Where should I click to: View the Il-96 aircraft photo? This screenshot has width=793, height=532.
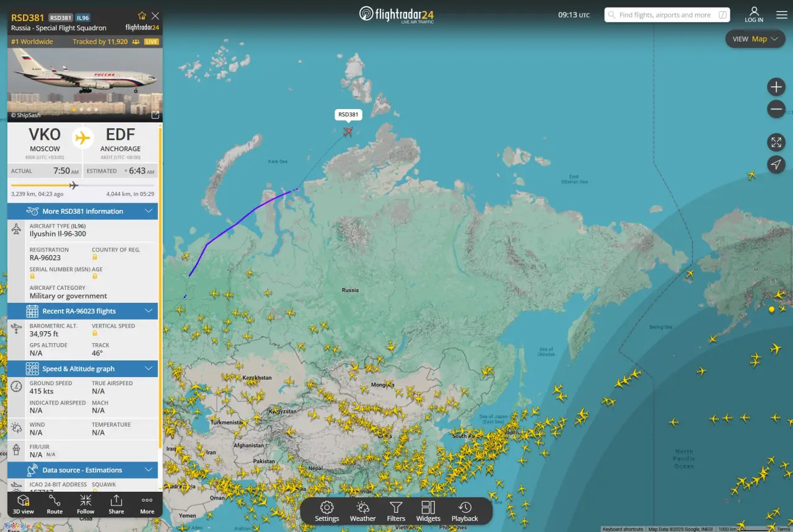click(x=85, y=85)
